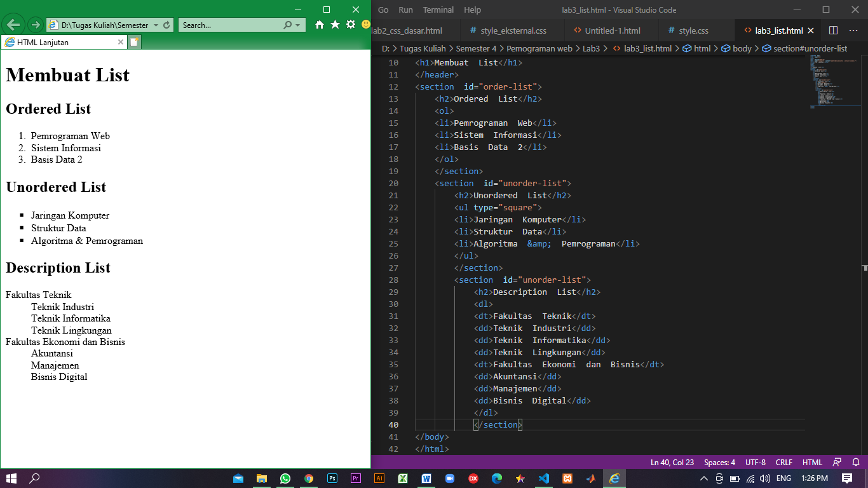
Task: Open the Terminal menu
Action: 438,10
